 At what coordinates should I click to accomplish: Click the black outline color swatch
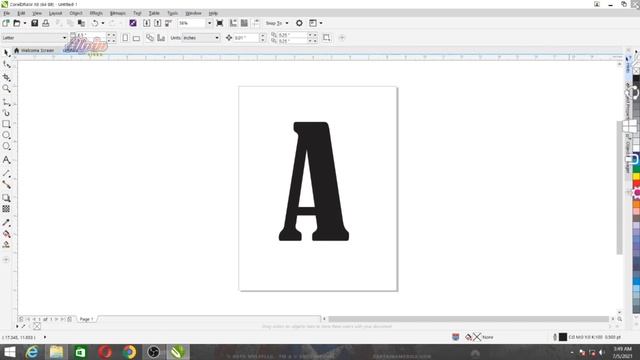(563, 337)
